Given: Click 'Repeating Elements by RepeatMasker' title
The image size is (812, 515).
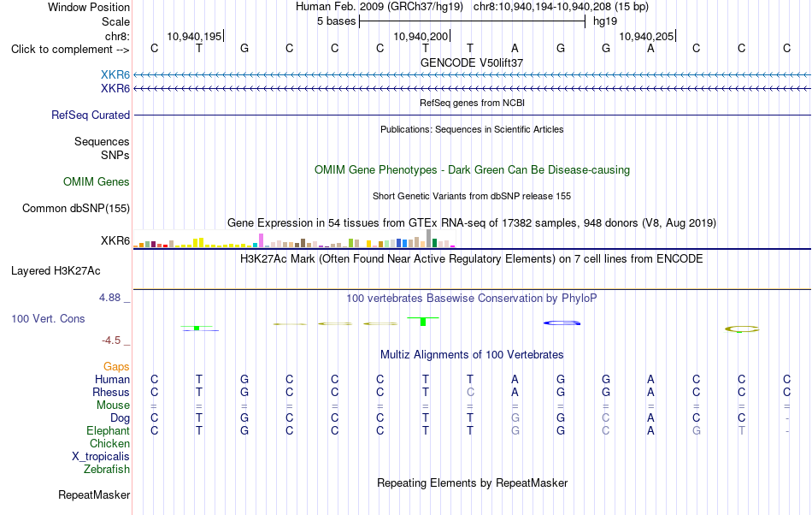Looking at the screenshot, I should (x=472, y=482).
